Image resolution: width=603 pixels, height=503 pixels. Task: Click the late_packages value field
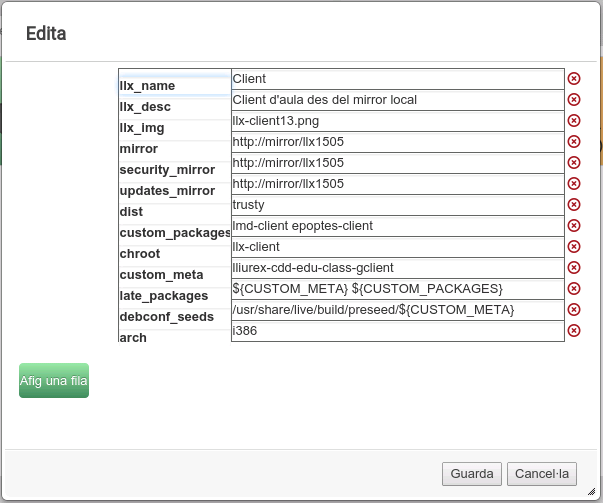click(397, 289)
